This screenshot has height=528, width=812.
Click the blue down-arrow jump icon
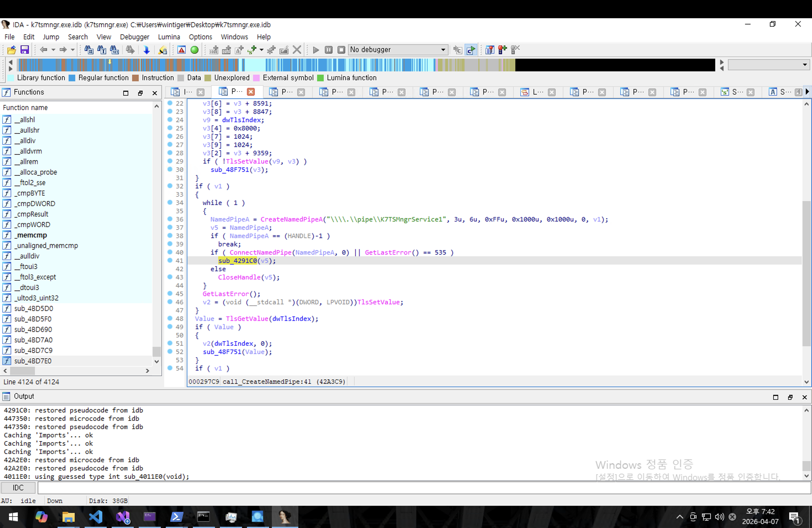coord(147,50)
